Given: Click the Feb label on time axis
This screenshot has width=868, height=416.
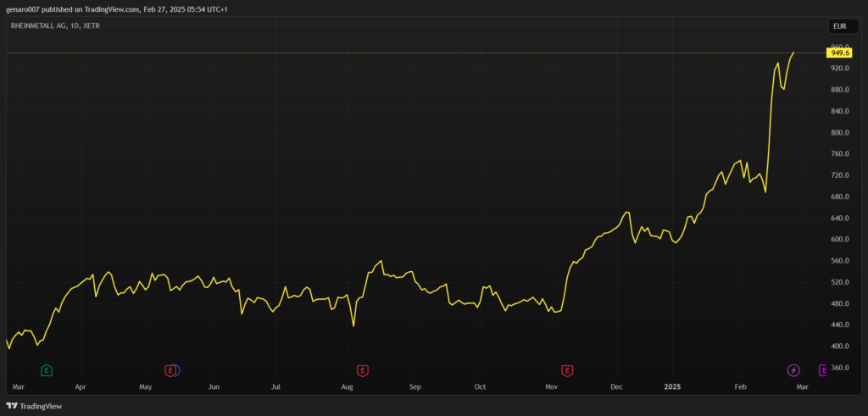Looking at the screenshot, I should pyautogui.click(x=740, y=386).
